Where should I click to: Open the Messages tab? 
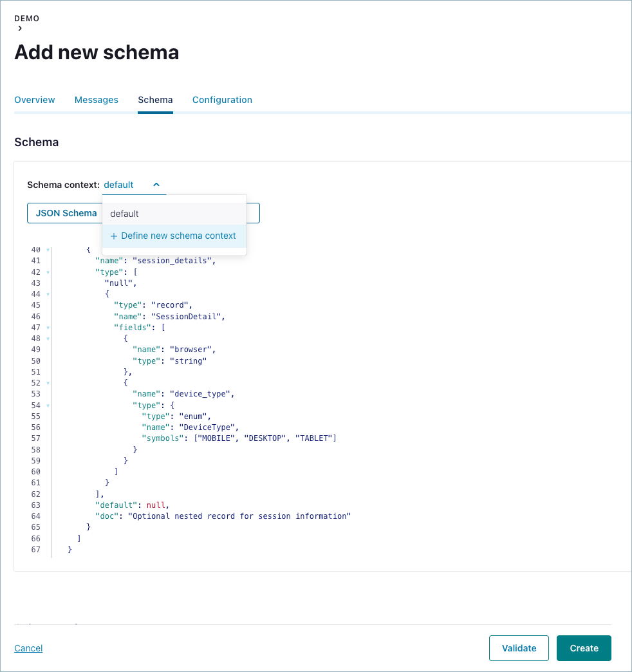tap(97, 100)
